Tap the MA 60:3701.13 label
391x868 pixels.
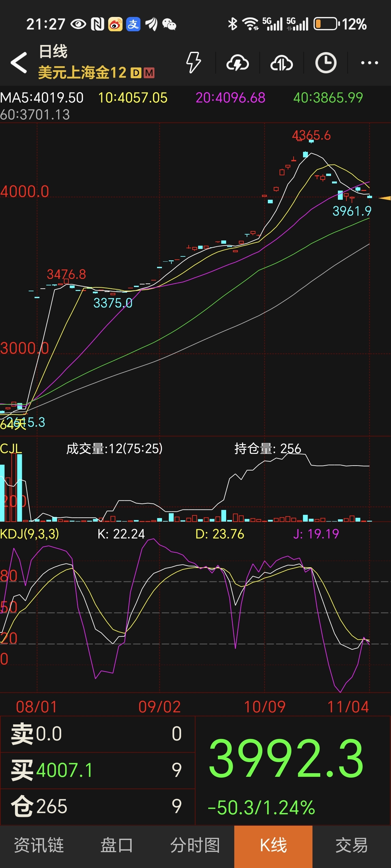click(35, 115)
